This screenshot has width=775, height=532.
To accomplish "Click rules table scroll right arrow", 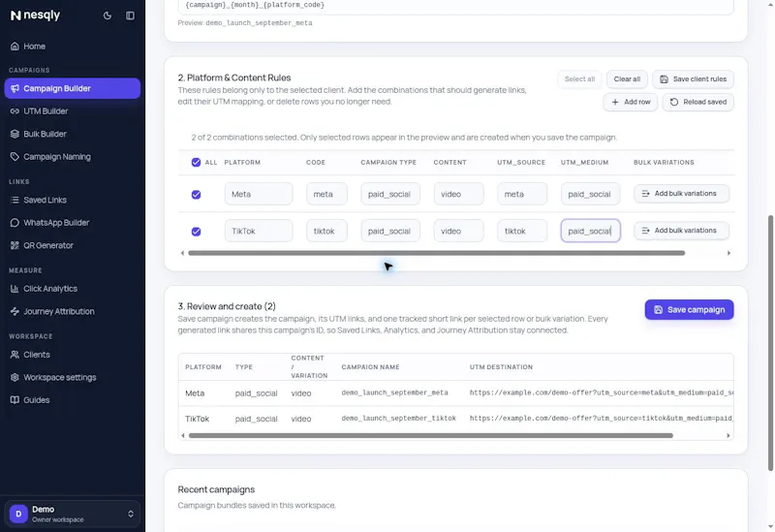I will [x=728, y=253].
